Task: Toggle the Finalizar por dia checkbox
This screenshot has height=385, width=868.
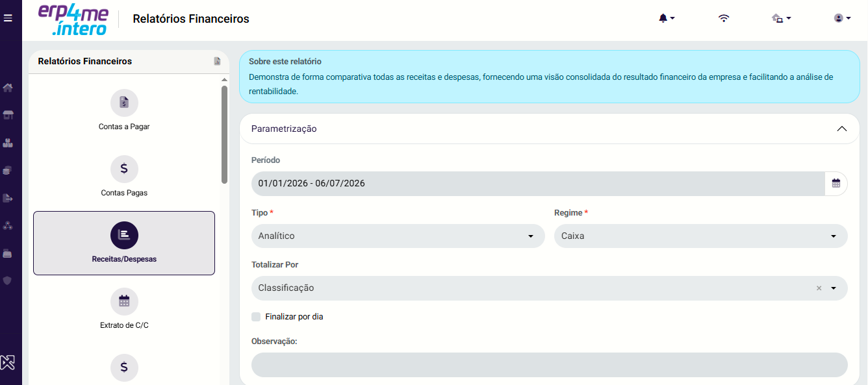Action: coord(256,317)
